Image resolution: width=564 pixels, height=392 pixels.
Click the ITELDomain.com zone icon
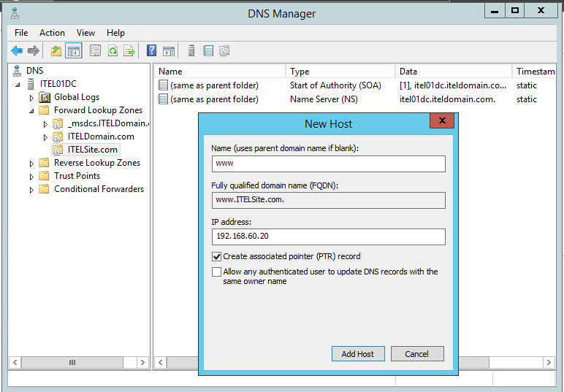pyautogui.click(x=58, y=137)
